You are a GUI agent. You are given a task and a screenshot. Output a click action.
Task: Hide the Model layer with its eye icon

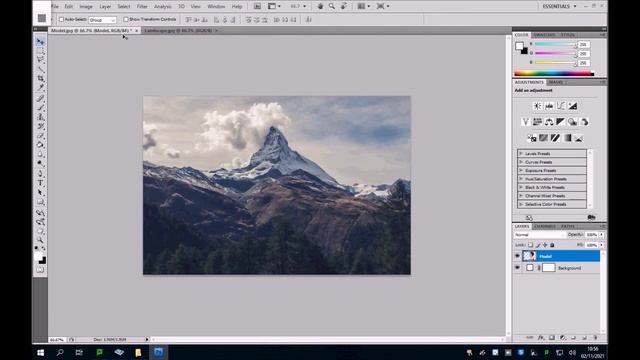[517, 256]
